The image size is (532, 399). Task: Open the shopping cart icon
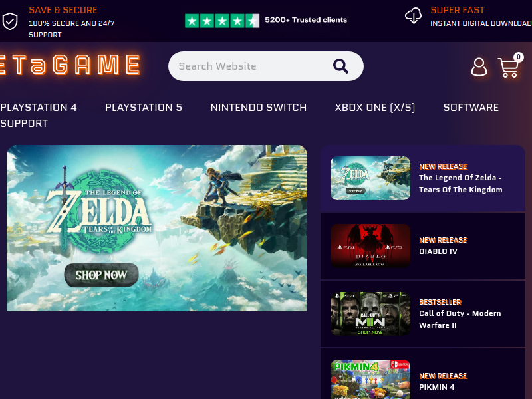tap(509, 67)
